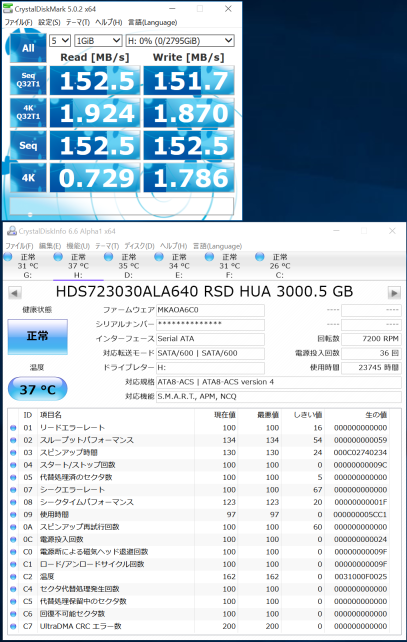Click the empty comment box in CrystalDiskMark
The height and width of the screenshot is (642, 407).
[x=122, y=206]
